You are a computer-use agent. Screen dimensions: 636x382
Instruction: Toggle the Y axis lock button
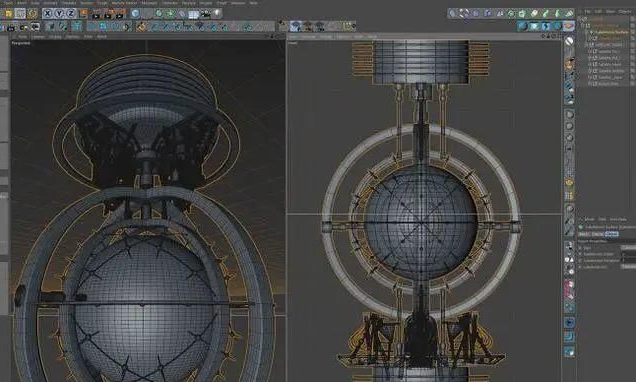[x=59, y=13]
